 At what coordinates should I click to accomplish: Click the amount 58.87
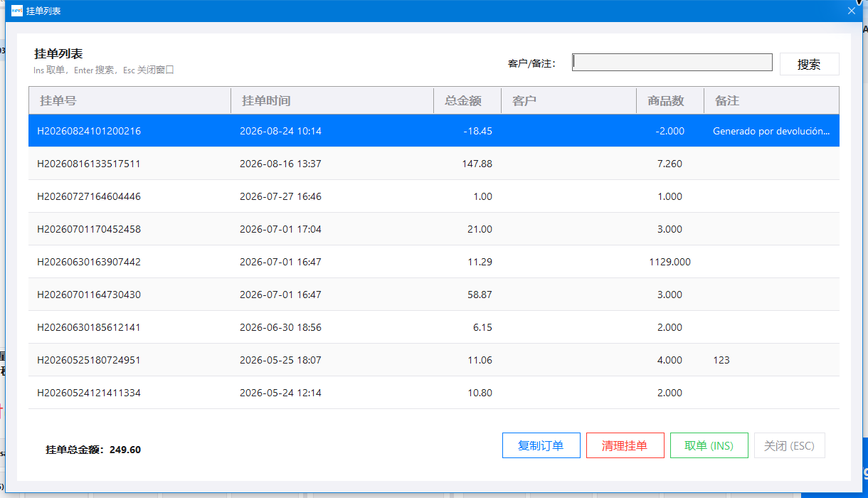[x=480, y=295]
